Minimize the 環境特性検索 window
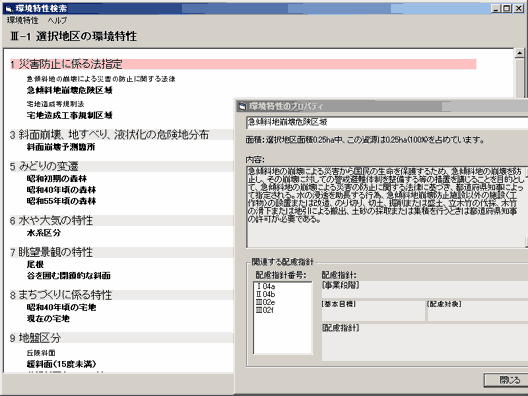Image resolution: width=528 pixels, height=396 pixels. pyautogui.click(x=495, y=8)
